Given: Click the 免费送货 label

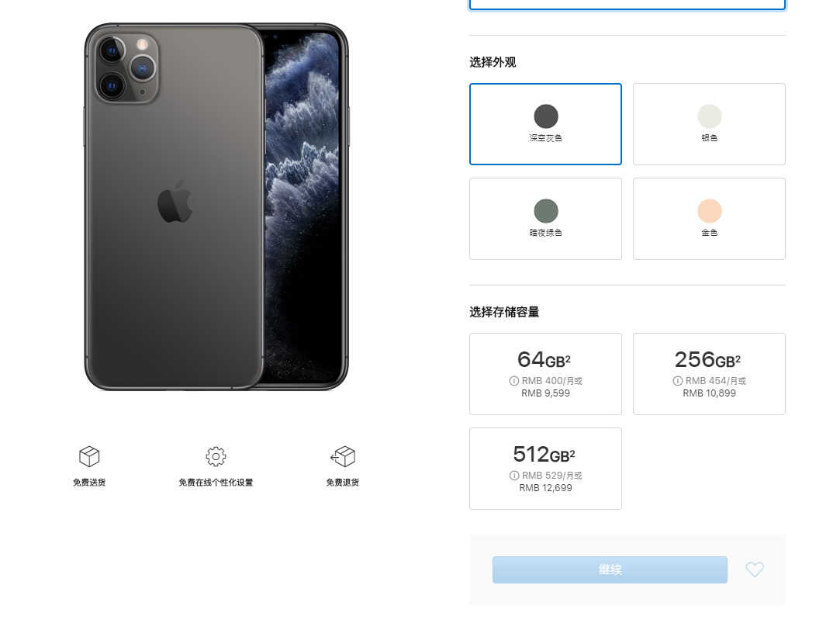Looking at the screenshot, I should [x=89, y=482].
